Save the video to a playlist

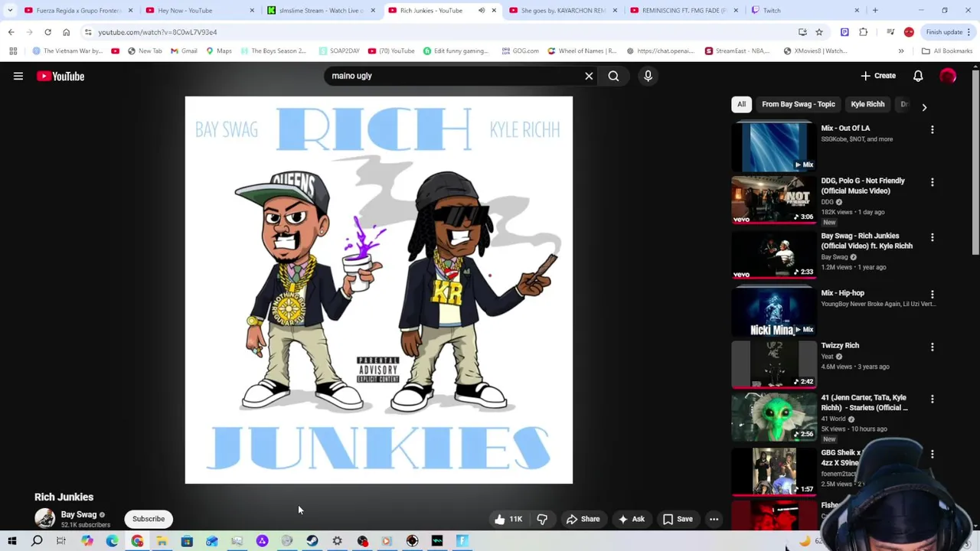click(678, 519)
